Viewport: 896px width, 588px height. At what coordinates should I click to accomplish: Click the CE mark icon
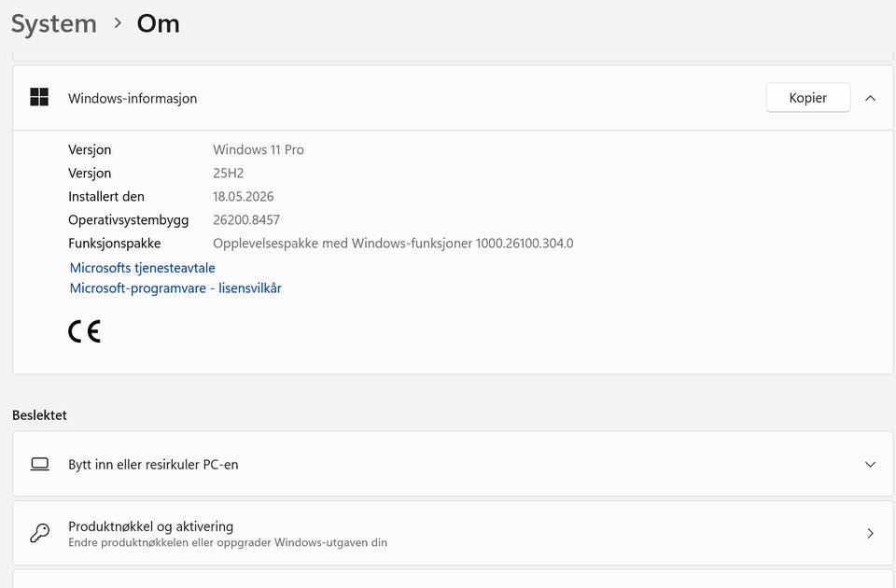tap(85, 331)
